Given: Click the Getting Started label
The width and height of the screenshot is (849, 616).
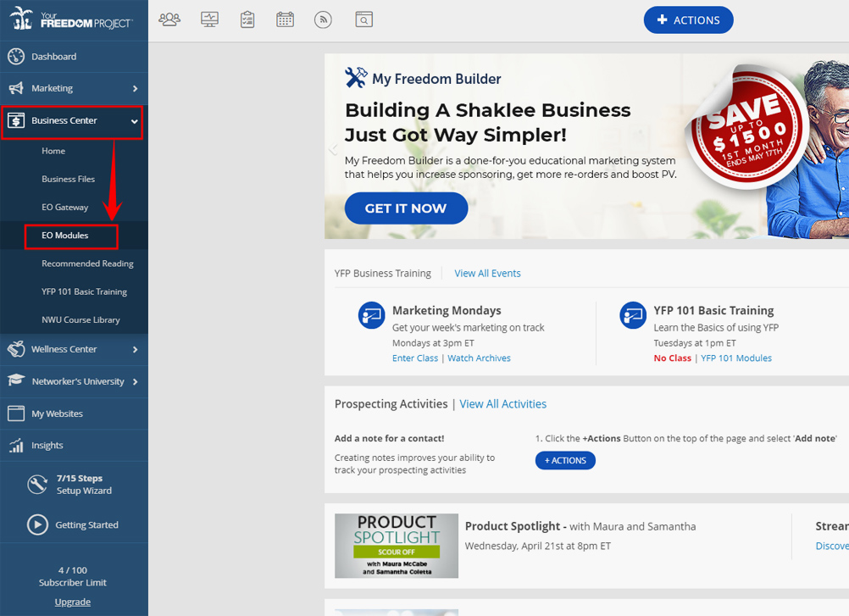Looking at the screenshot, I should [86, 525].
